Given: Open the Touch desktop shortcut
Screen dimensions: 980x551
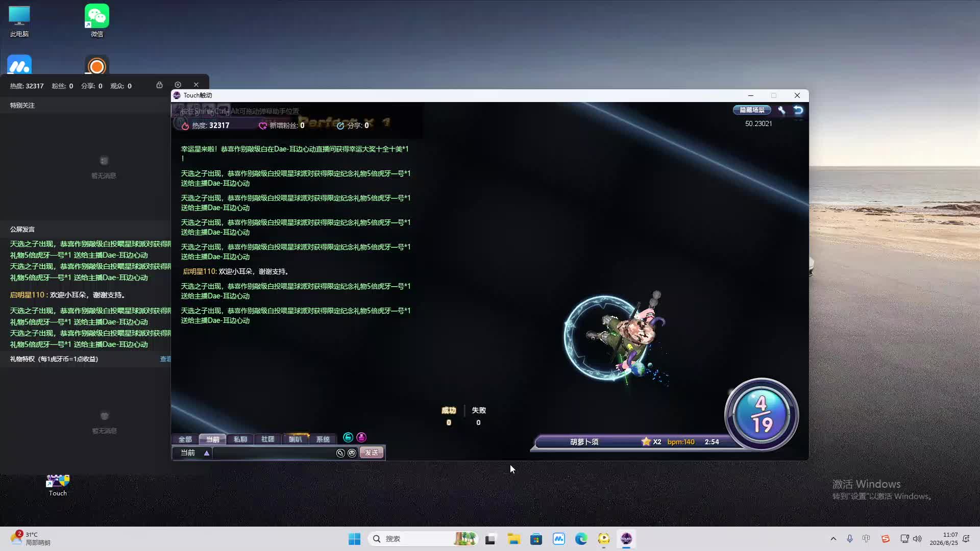Looking at the screenshot, I should (x=58, y=485).
